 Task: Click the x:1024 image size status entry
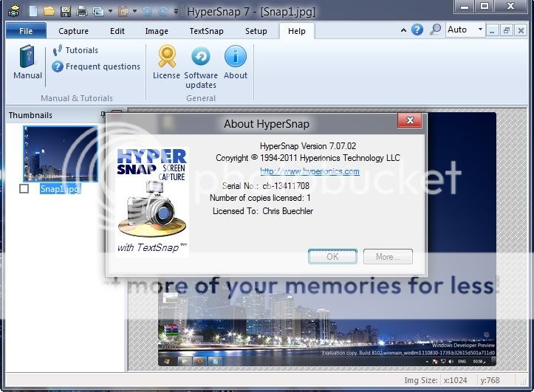click(455, 380)
